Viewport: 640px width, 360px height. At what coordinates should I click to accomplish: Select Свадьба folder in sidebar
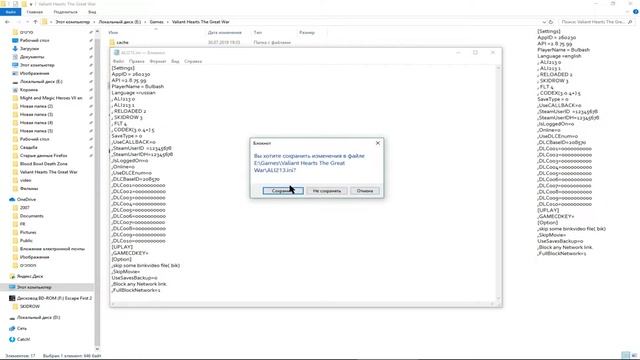28,147
